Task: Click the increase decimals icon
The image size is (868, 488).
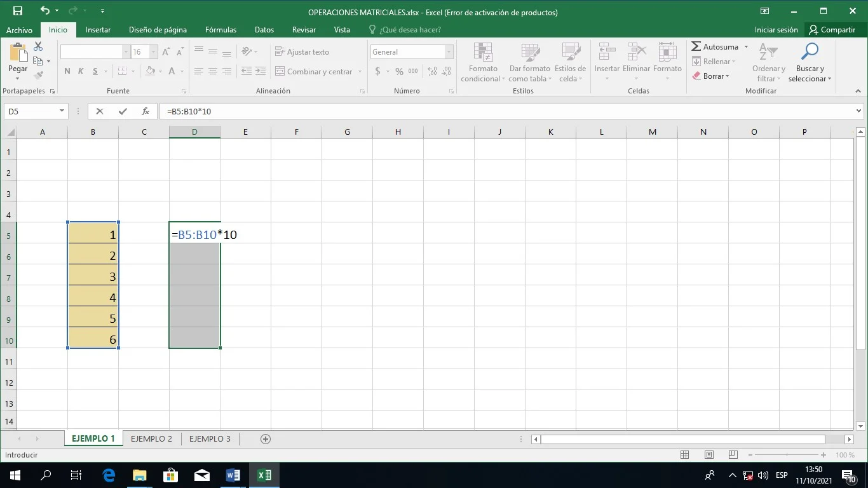Action: click(432, 72)
